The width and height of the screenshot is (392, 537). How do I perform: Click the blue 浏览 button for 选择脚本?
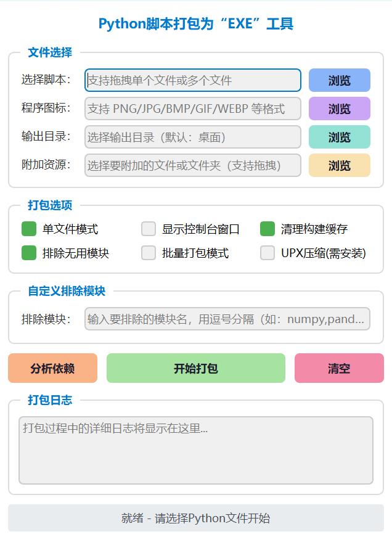(x=339, y=80)
